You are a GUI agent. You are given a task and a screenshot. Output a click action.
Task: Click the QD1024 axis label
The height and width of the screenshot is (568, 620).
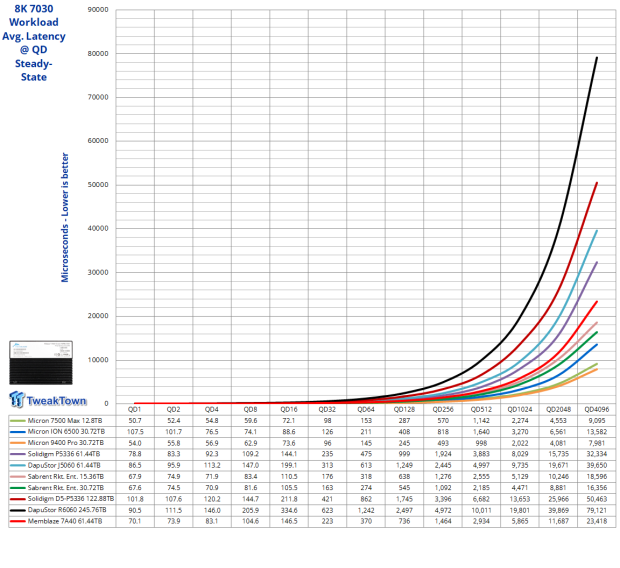[520, 409]
